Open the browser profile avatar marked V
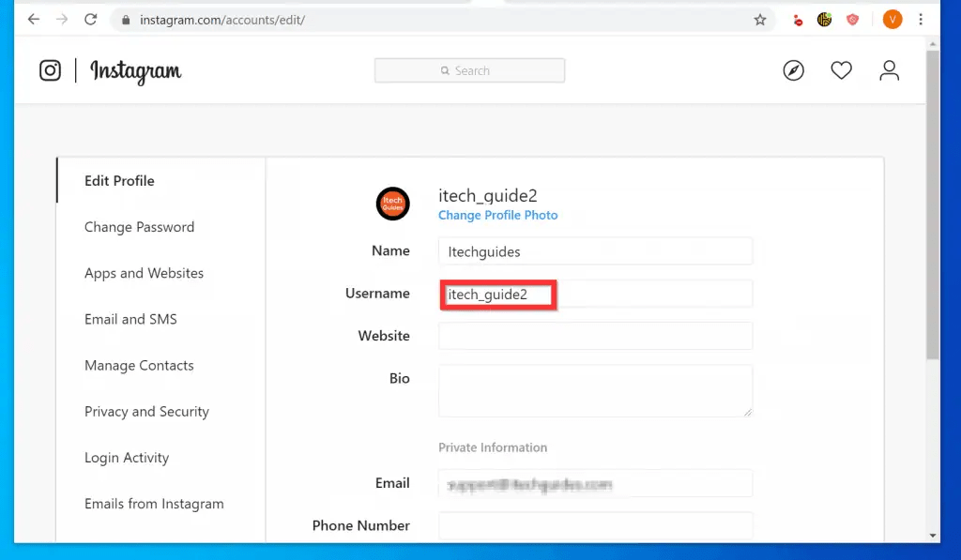The height and width of the screenshot is (560, 961). click(x=892, y=19)
